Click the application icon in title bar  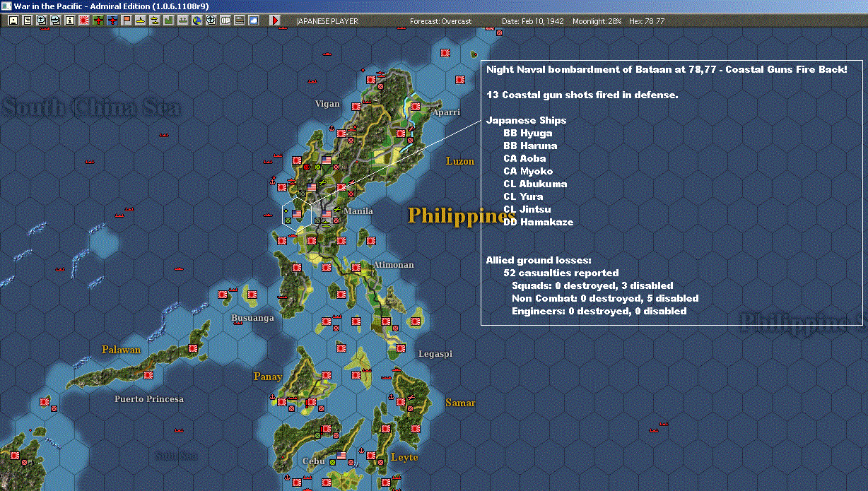tap(6, 6)
